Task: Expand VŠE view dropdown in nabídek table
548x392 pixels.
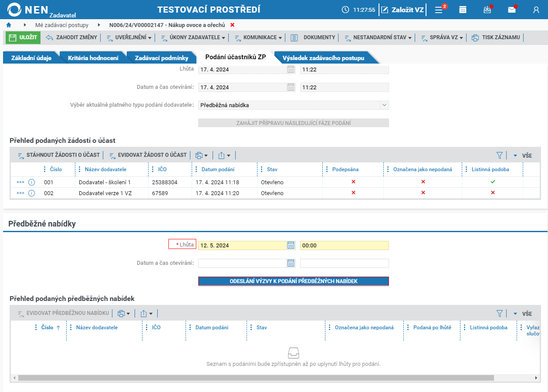Action: [x=523, y=314]
